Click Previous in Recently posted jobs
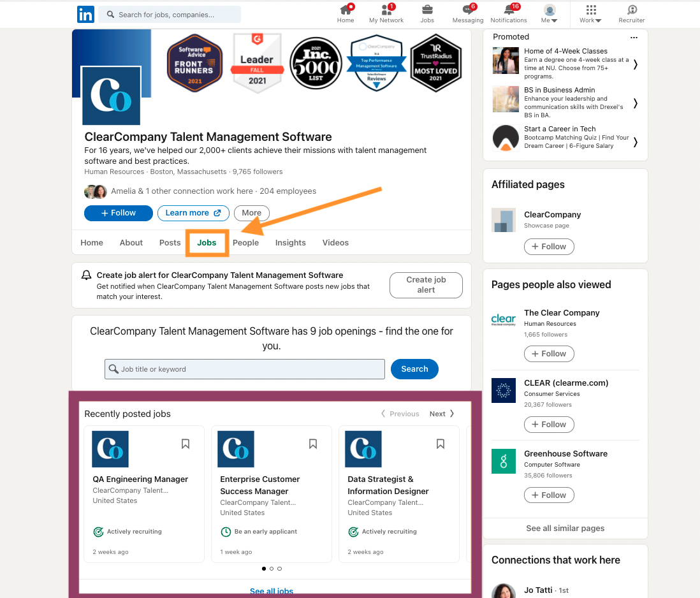The image size is (700, 598). pos(400,414)
